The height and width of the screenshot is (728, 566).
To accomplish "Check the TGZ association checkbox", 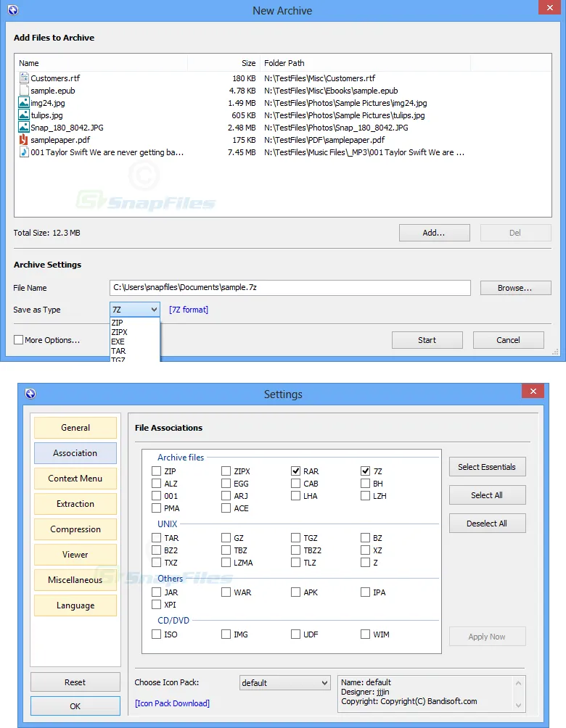I will pyautogui.click(x=295, y=537).
